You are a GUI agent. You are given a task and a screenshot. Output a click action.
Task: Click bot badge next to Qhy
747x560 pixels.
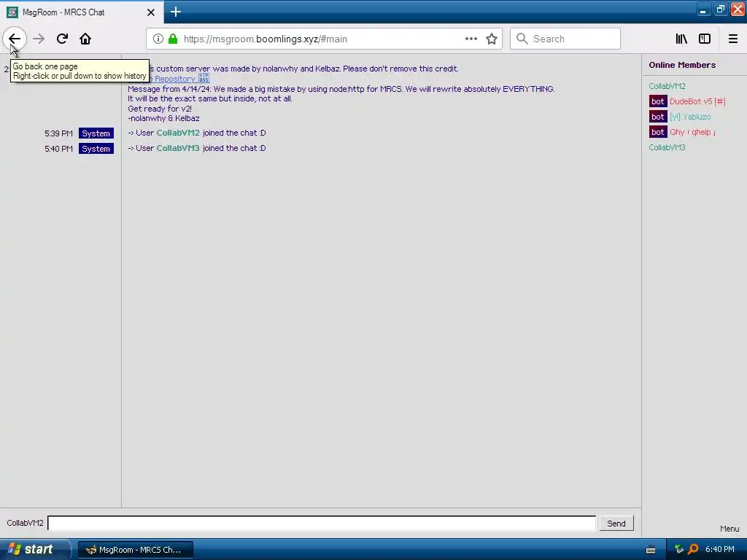(x=658, y=132)
